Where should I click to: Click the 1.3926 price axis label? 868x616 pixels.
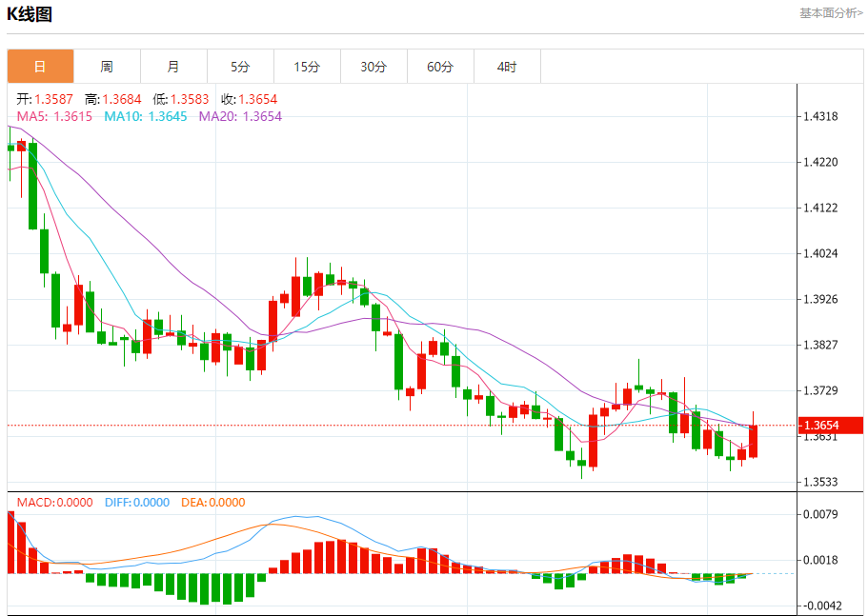tap(820, 299)
